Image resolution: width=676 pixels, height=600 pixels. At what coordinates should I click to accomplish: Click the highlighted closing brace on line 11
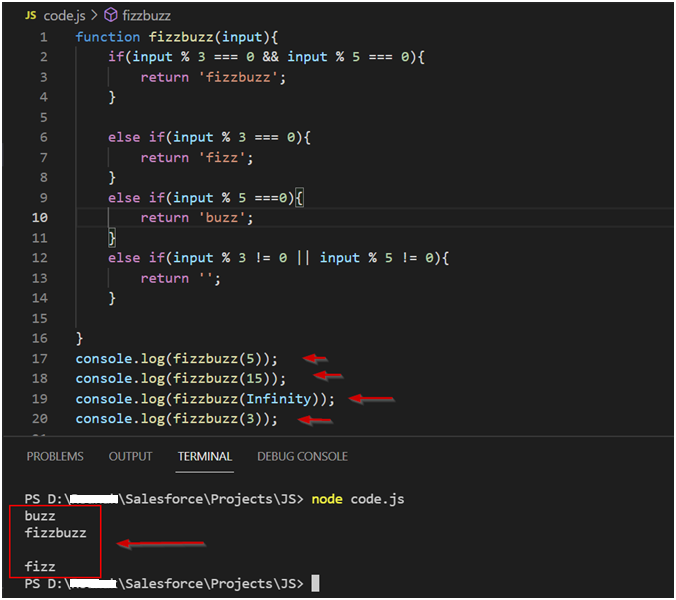coord(112,237)
